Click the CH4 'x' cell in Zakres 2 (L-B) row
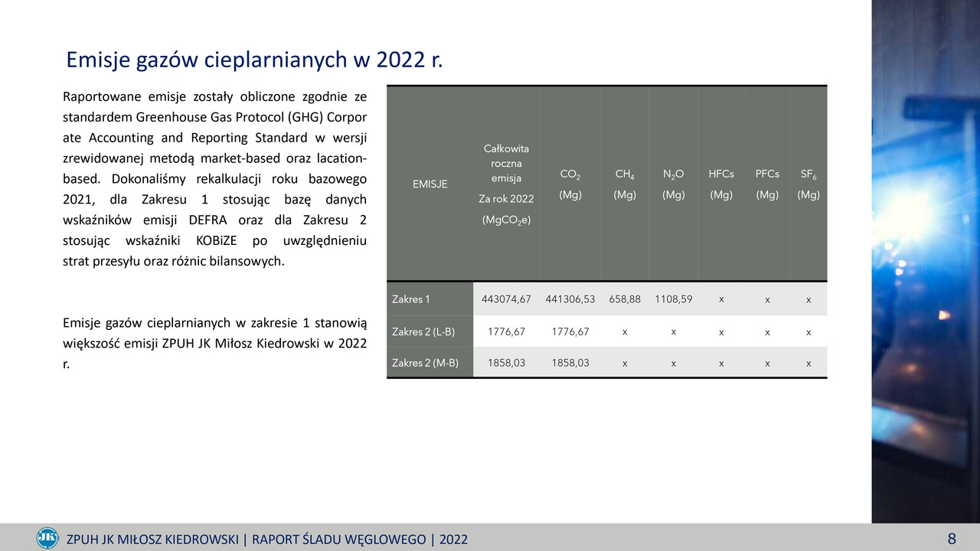The width and height of the screenshot is (980, 551). coord(625,333)
